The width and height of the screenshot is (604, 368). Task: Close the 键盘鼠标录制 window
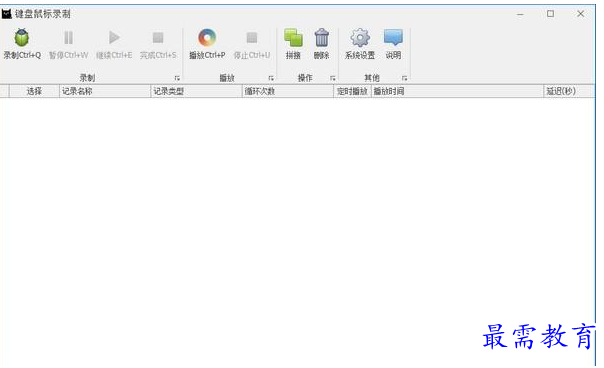pos(581,14)
